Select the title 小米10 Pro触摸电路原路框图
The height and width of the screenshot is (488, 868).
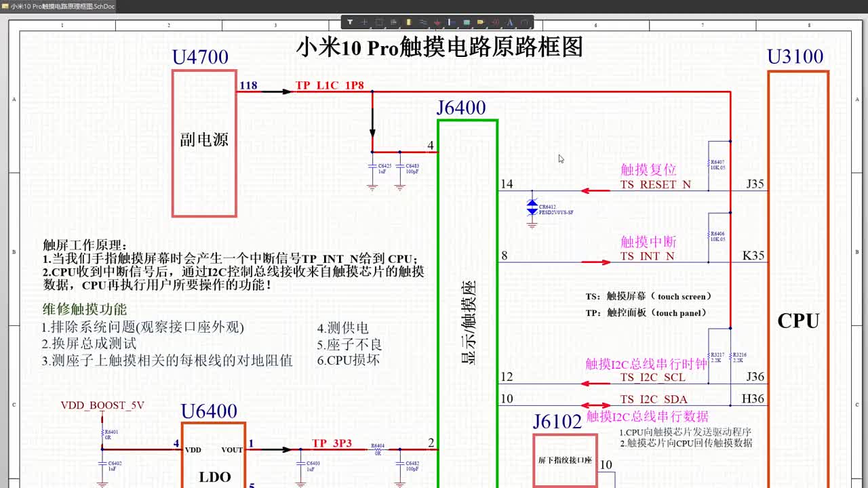[439, 47]
